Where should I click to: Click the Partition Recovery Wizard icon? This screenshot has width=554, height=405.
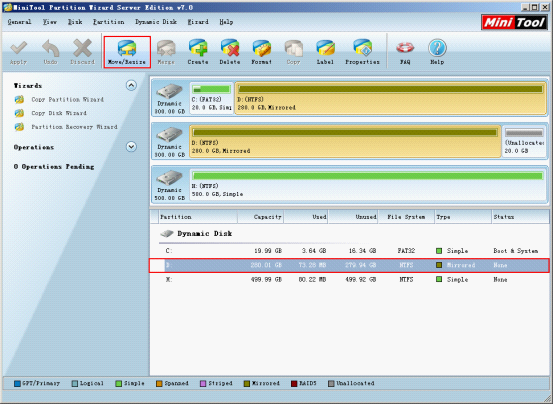point(19,127)
